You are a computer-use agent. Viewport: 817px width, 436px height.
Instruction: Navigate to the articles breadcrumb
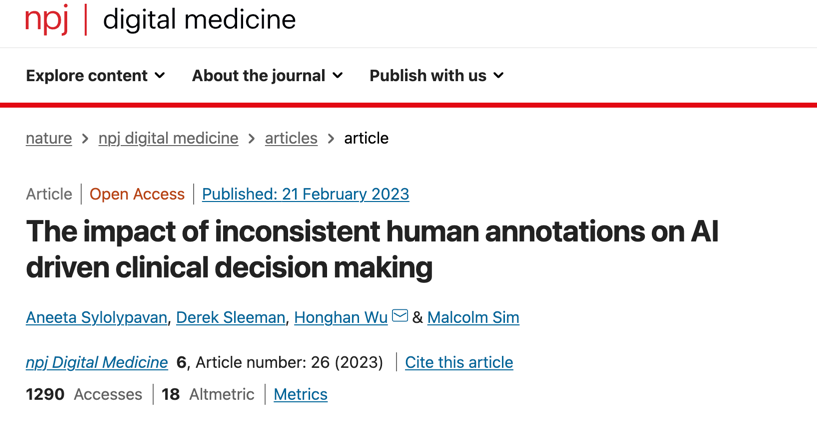(x=291, y=138)
